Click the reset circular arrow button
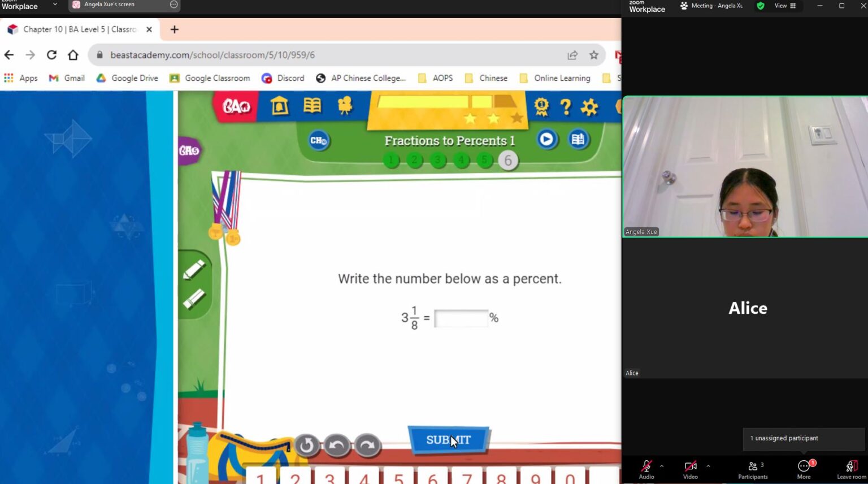The height and width of the screenshot is (484, 868). click(306, 446)
